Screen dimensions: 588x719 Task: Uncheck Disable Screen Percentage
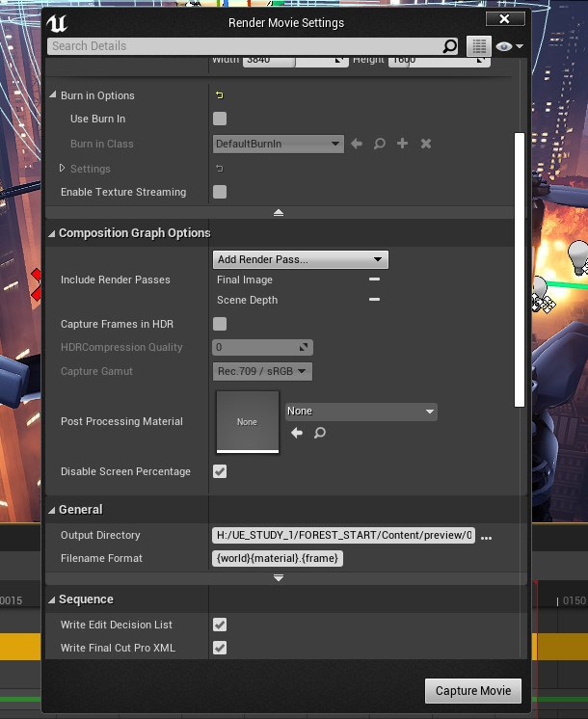(220, 471)
